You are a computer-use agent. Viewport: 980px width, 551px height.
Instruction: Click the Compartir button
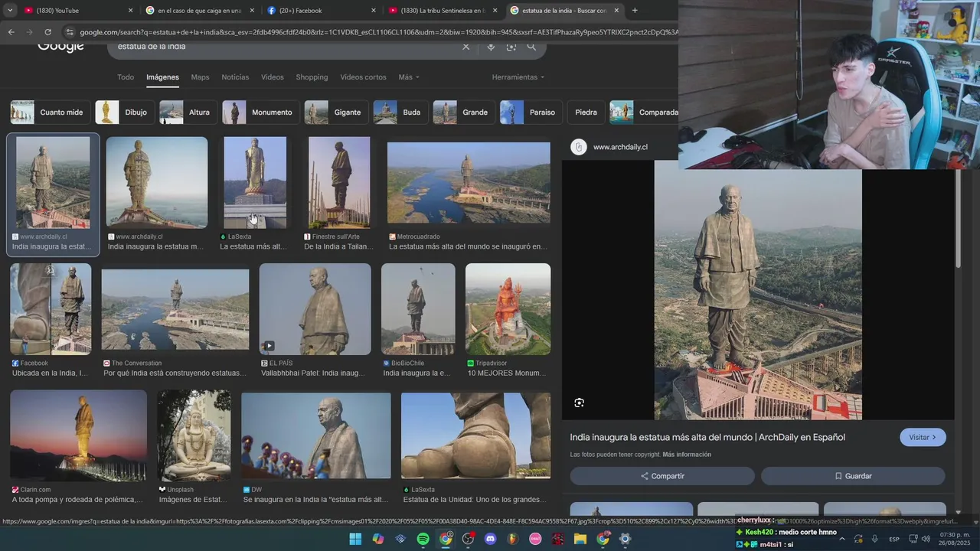(662, 476)
